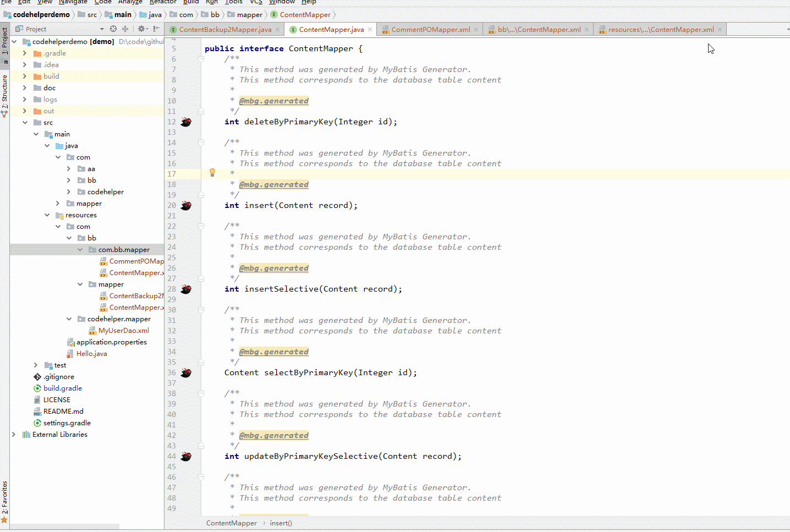Select the doc folder

pos(49,88)
